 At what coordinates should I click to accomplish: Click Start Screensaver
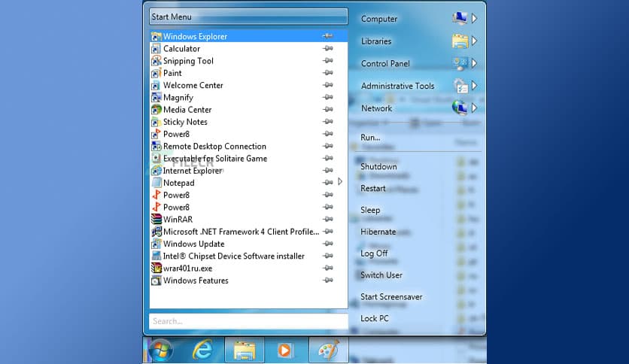pyautogui.click(x=391, y=296)
